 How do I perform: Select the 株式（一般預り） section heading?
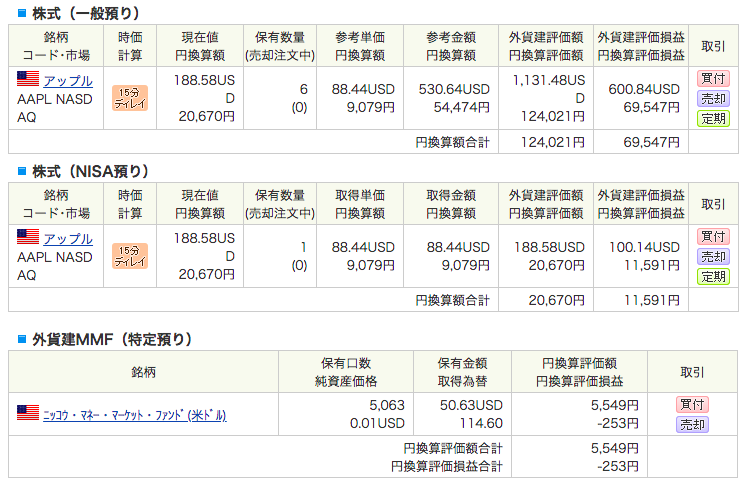(86, 13)
